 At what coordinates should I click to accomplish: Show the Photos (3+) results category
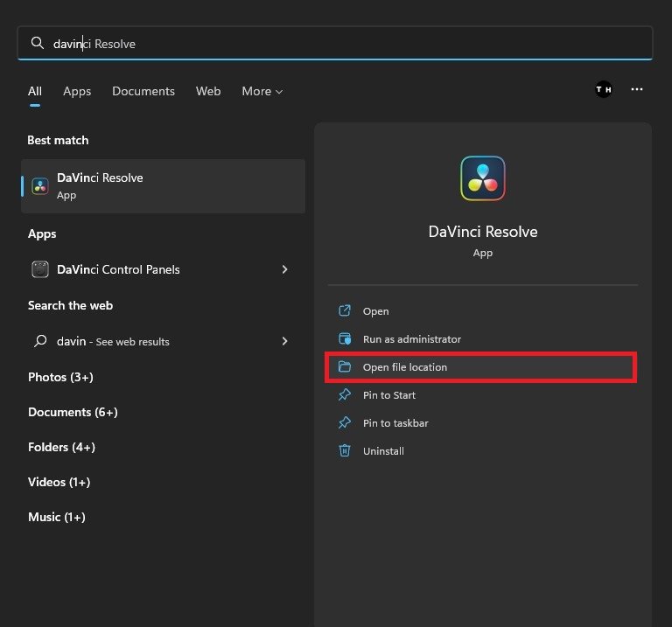coord(60,377)
